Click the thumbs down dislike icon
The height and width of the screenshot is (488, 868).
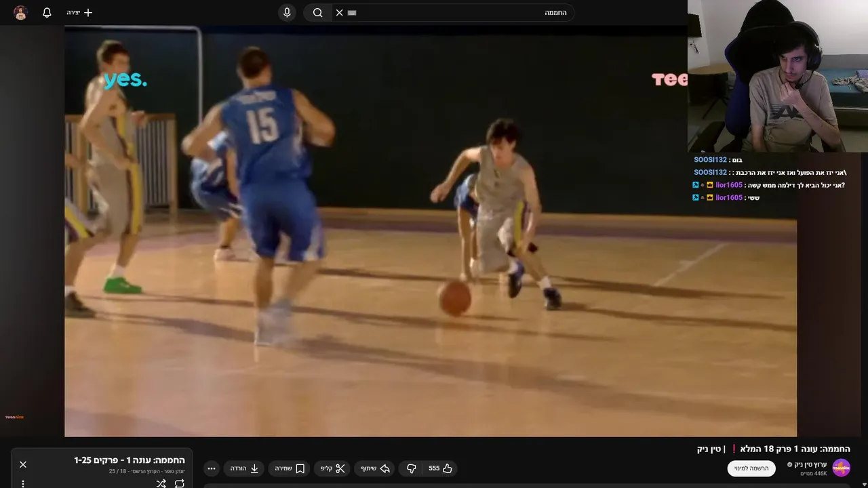(411, 468)
